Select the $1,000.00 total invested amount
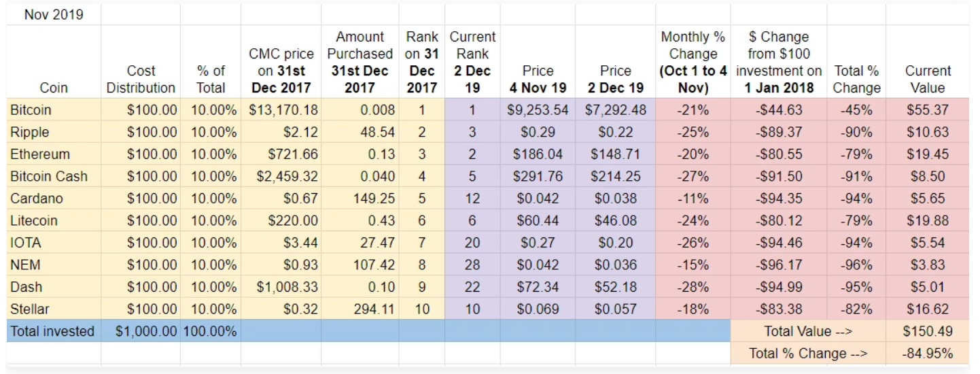 pos(142,331)
